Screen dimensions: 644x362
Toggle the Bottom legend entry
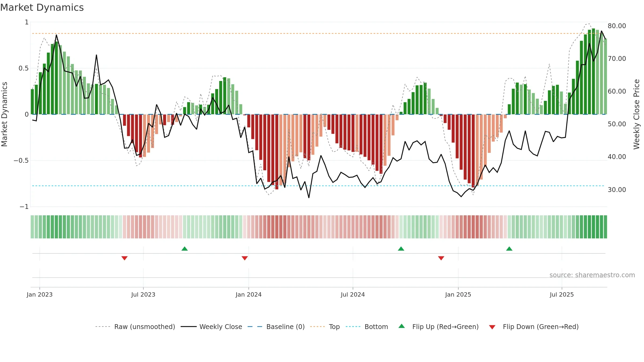point(367,327)
